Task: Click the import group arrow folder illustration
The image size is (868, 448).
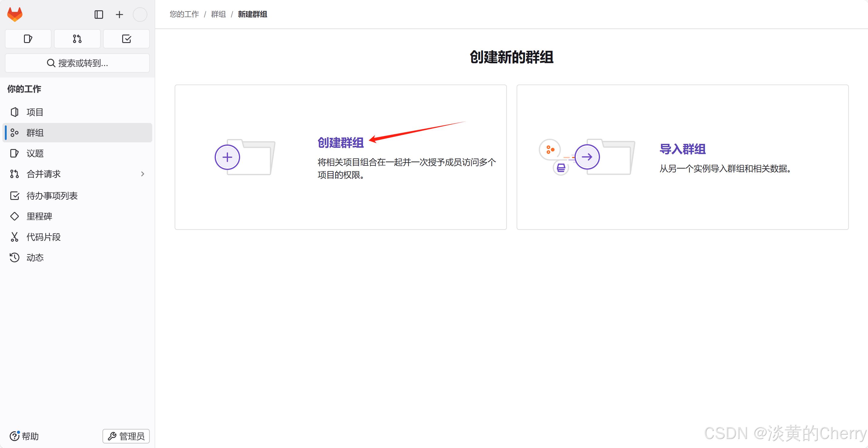Action: pos(587,157)
